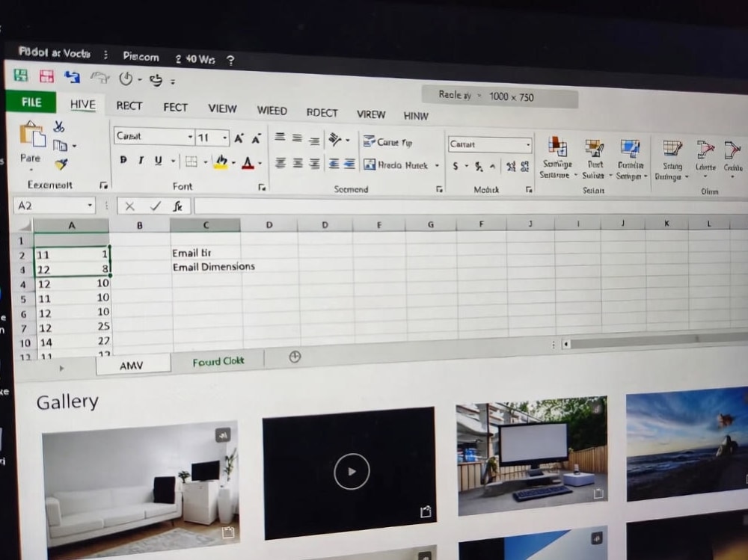Image resolution: width=748 pixels, height=560 pixels.
Task: Click the Cut scissors icon
Action: point(58,126)
